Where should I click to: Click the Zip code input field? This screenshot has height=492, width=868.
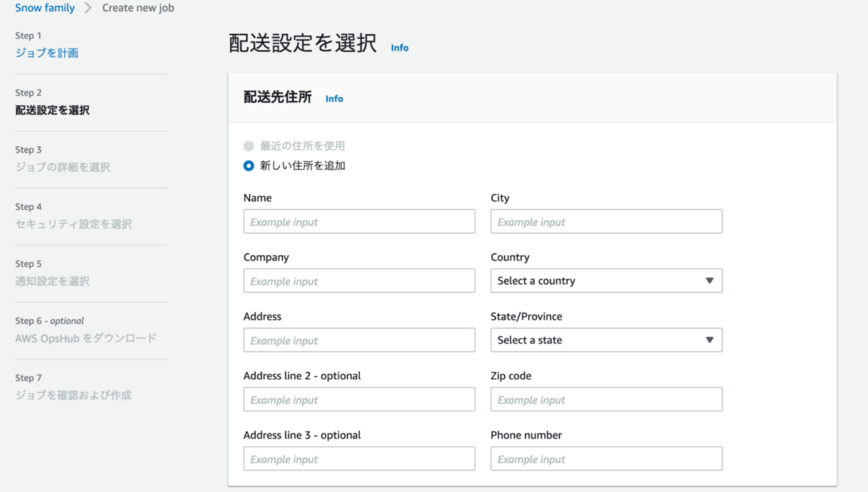click(x=605, y=400)
